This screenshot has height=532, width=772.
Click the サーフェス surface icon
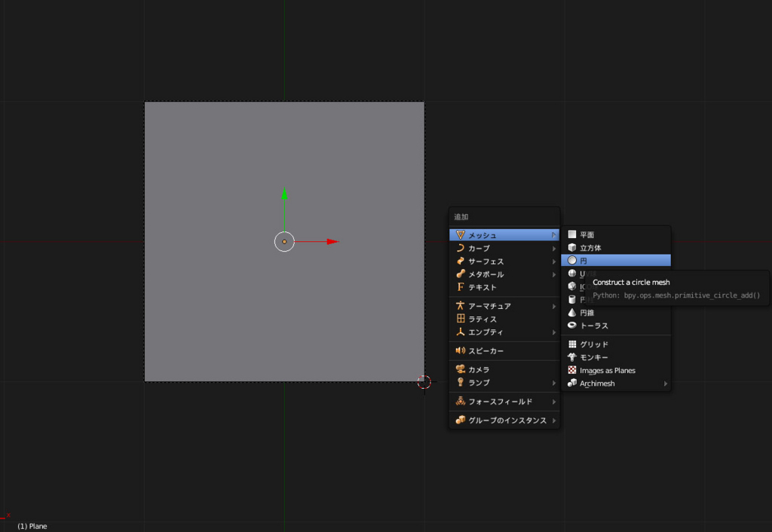click(461, 261)
